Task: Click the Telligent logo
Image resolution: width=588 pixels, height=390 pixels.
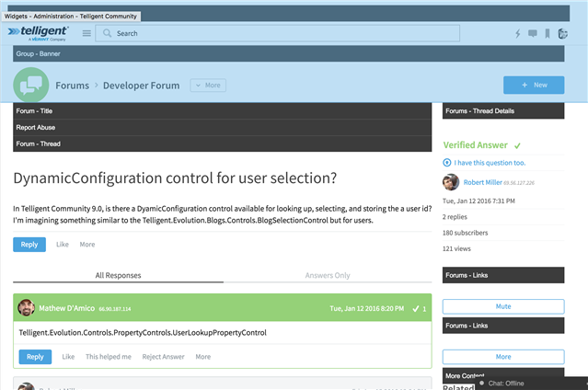Action: (39, 33)
